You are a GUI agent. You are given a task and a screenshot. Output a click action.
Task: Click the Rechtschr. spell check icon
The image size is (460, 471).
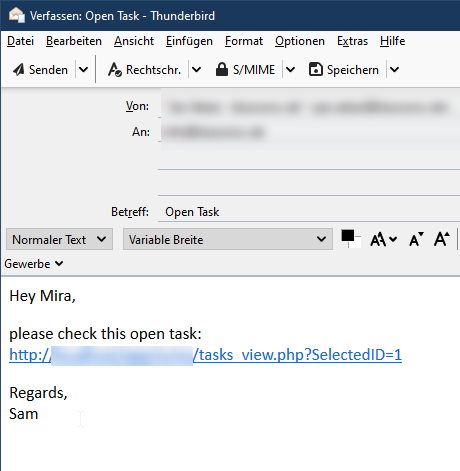click(115, 70)
